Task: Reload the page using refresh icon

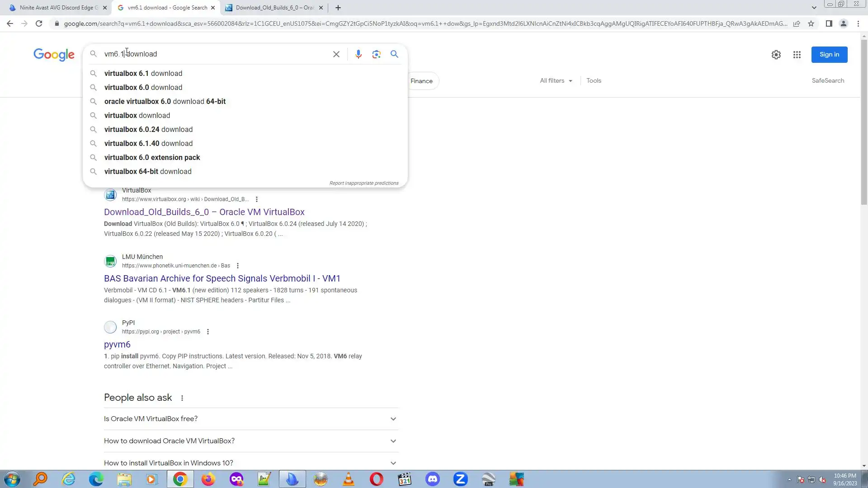Action: click(x=39, y=23)
